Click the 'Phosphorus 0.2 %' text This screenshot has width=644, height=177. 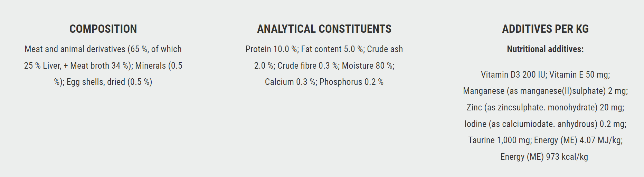point(351,82)
